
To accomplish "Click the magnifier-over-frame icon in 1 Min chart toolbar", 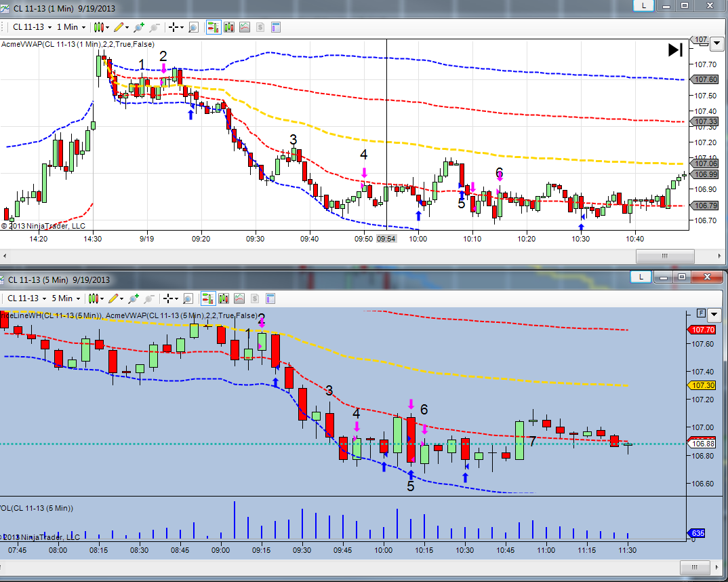I will point(194,27).
